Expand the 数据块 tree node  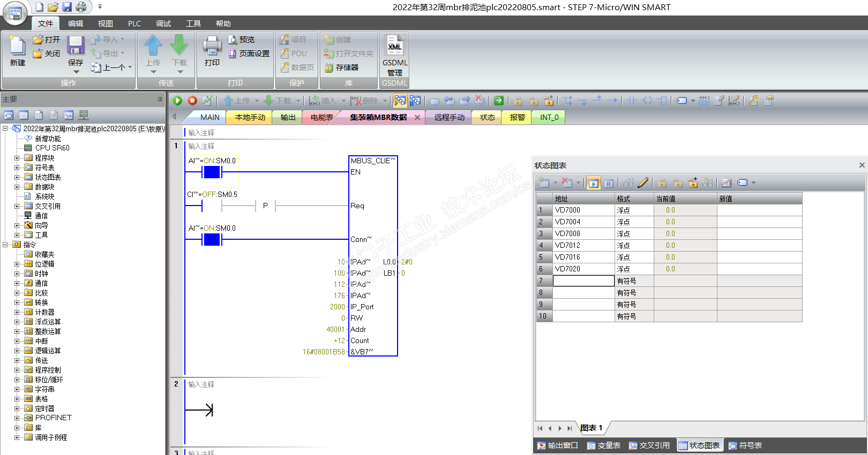coord(17,187)
